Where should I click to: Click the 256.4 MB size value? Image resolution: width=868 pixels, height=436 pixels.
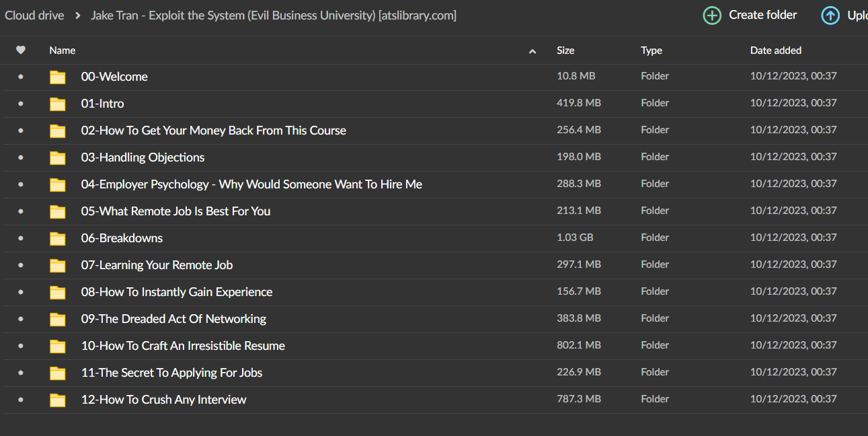tap(579, 130)
